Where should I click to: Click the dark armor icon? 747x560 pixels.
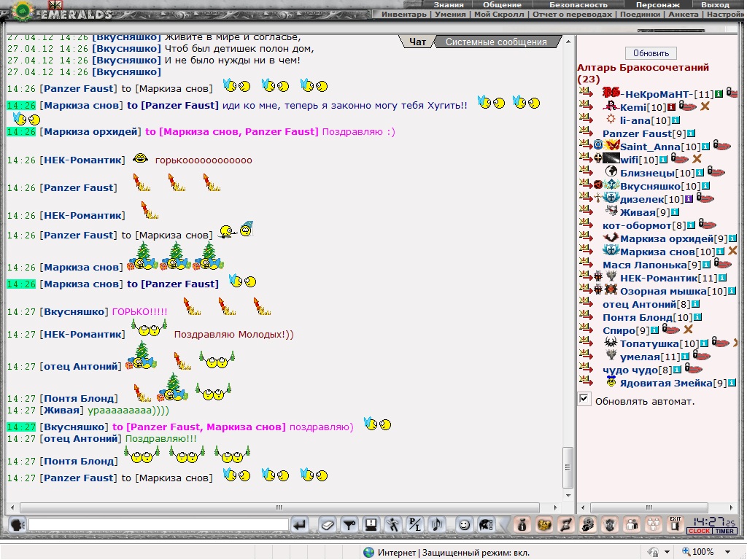tap(610, 525)
